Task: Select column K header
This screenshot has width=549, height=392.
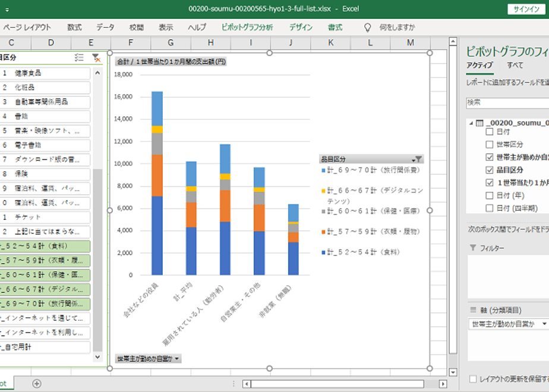Action: pos(330,43)
